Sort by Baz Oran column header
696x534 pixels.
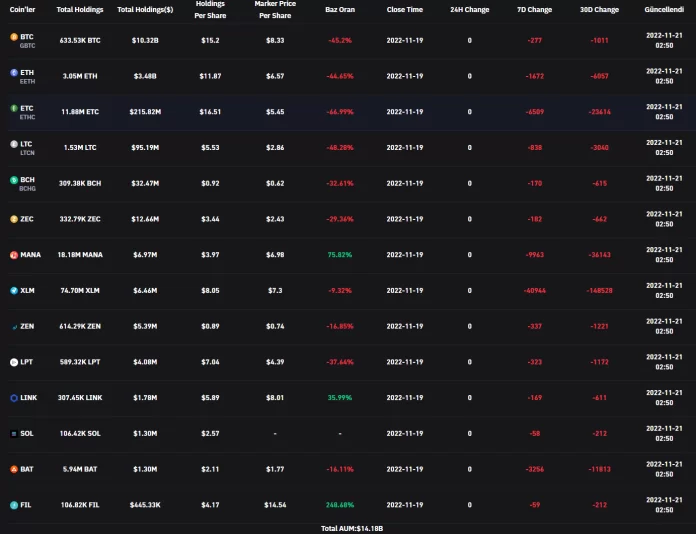(x=340, y=9)
